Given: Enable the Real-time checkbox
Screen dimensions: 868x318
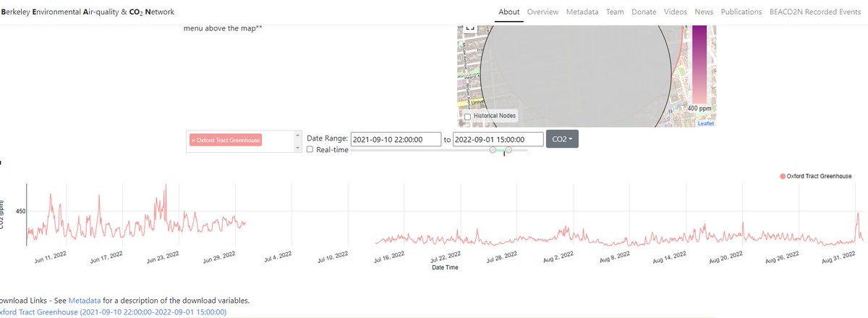Looking at the screenshot, I should click(310, 149).
